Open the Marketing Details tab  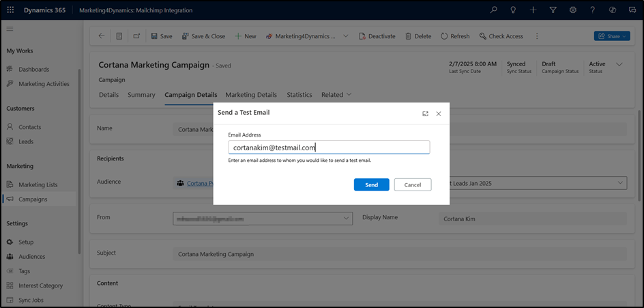pyautogui.click(x=251, y=94)
